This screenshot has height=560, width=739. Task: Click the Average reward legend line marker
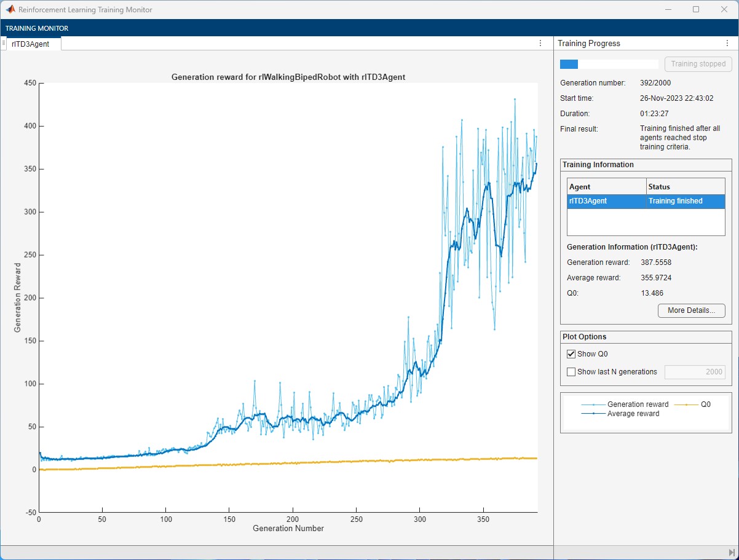coord(593,414)
